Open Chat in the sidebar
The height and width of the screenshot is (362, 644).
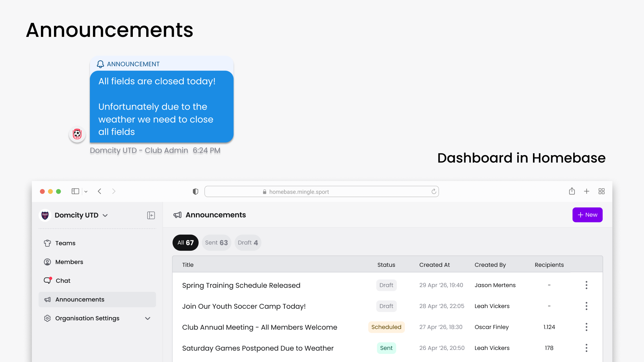pos(97,281)
